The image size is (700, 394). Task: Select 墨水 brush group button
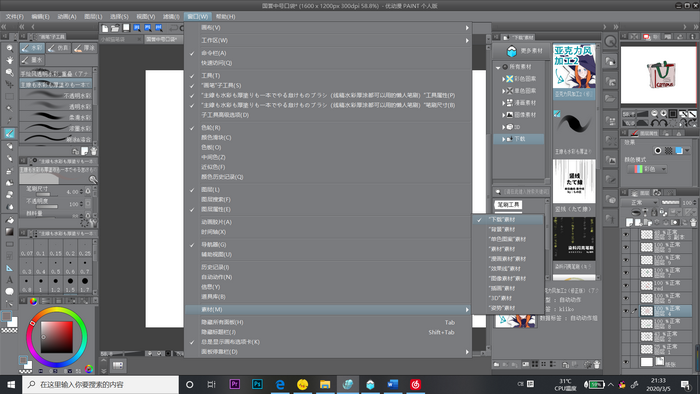pos(32,59)
